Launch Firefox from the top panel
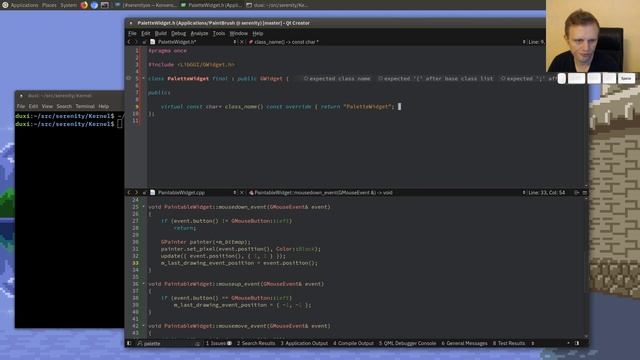The width and height of the screenshot is (640, 360). [84, 5]
